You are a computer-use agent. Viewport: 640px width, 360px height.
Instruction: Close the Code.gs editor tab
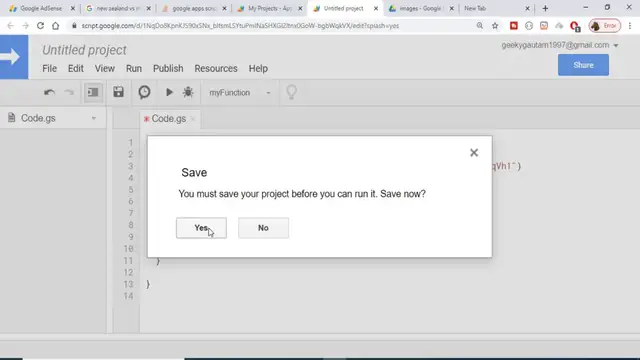coord(193,119)
